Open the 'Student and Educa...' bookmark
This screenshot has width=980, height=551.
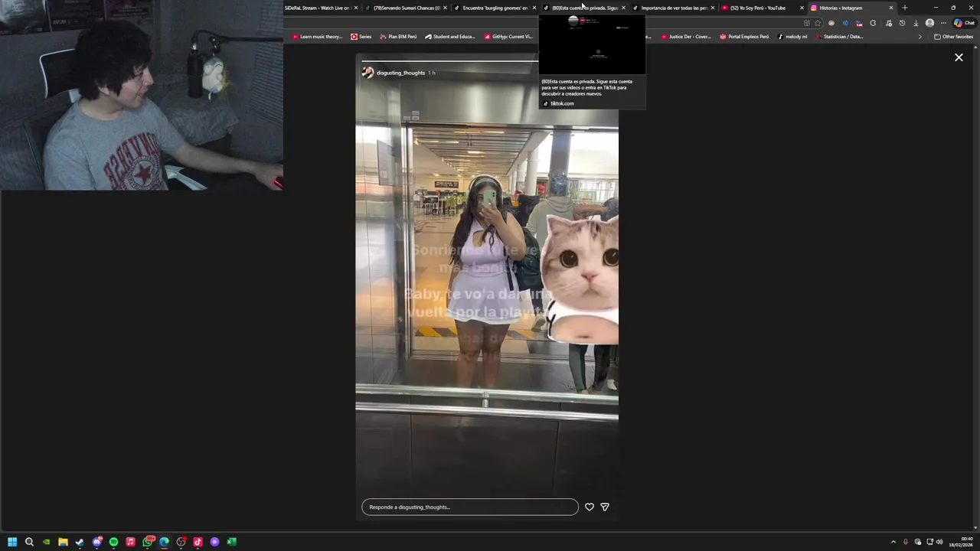click(450, 37)
